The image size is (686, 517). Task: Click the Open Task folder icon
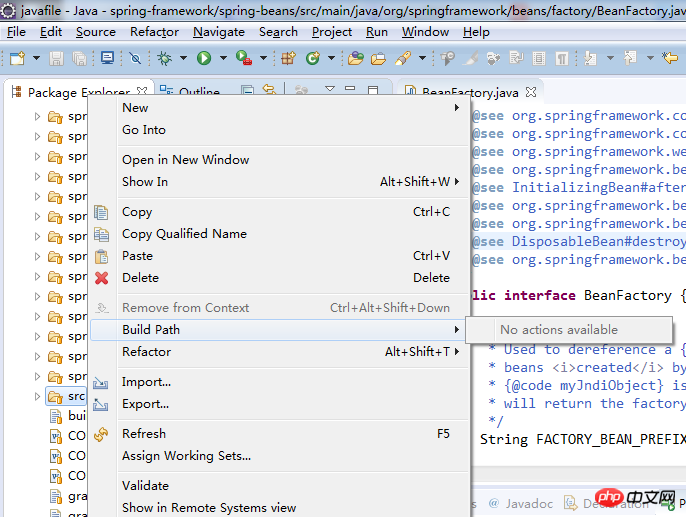(x=378, y=58)
